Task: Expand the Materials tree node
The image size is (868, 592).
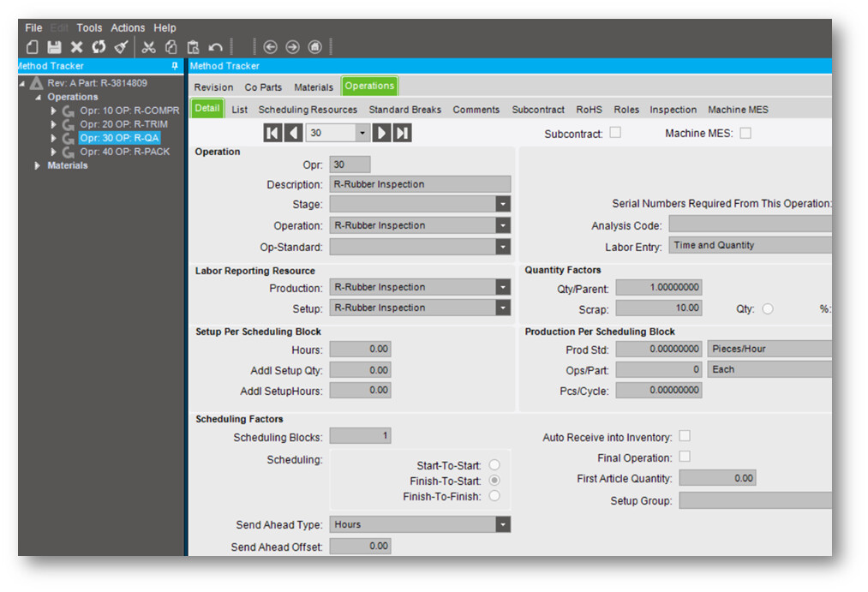Action: (38, 165)
